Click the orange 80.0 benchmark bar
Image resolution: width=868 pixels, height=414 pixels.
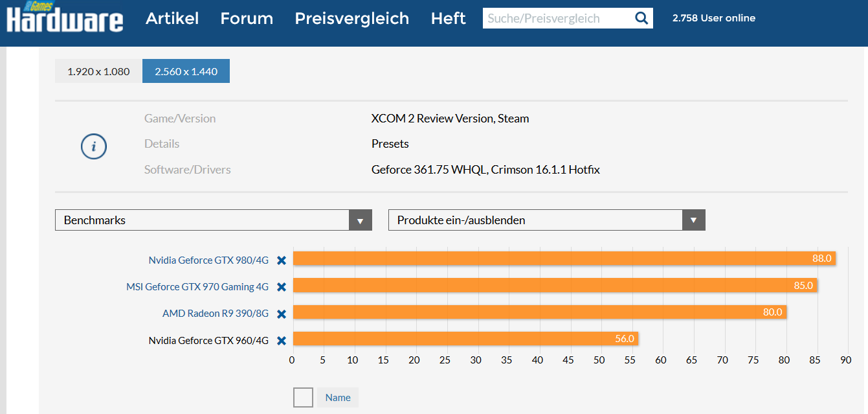540,312
